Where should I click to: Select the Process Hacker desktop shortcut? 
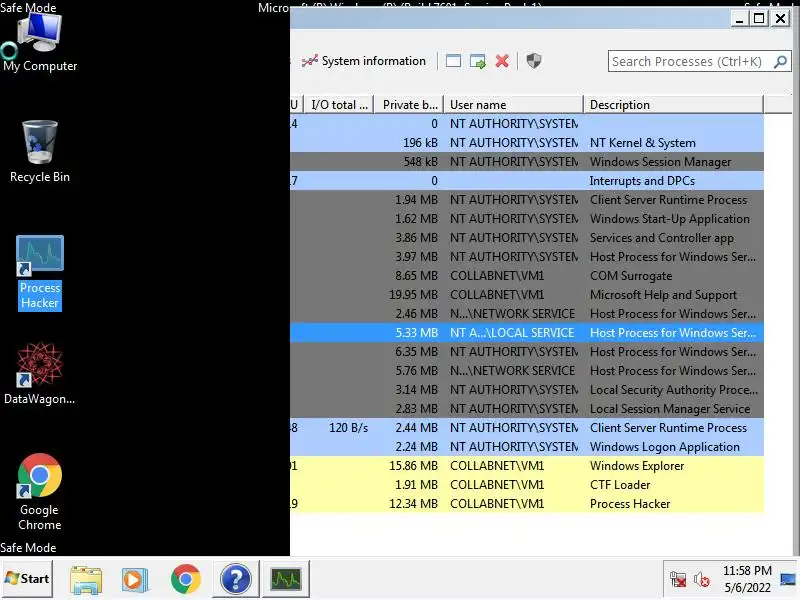click(40, 272)
